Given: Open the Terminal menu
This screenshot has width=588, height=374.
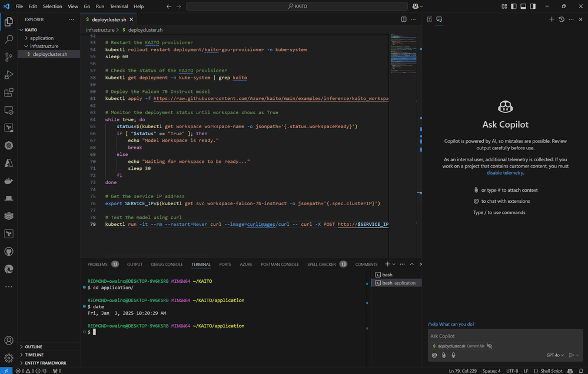Looking at the screenshot, I should pos(119,6).
